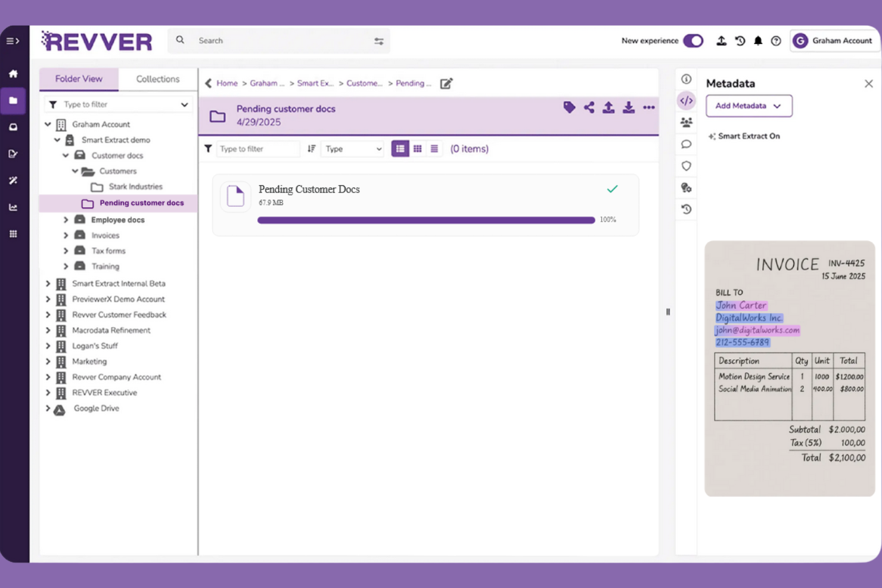Open the inbox drawer icon in sidebar
This screenshot has width=882, height=588.
click(x=13, y=127)
